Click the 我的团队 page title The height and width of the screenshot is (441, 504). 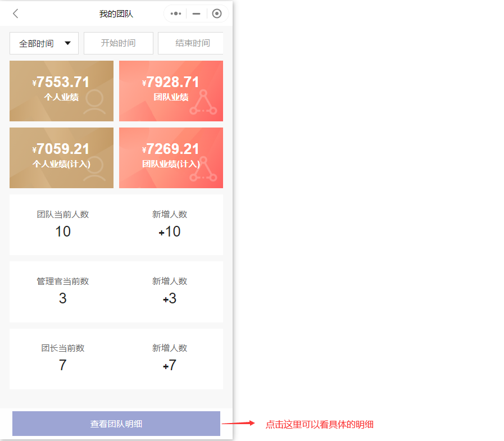click(x=116, y=13)
